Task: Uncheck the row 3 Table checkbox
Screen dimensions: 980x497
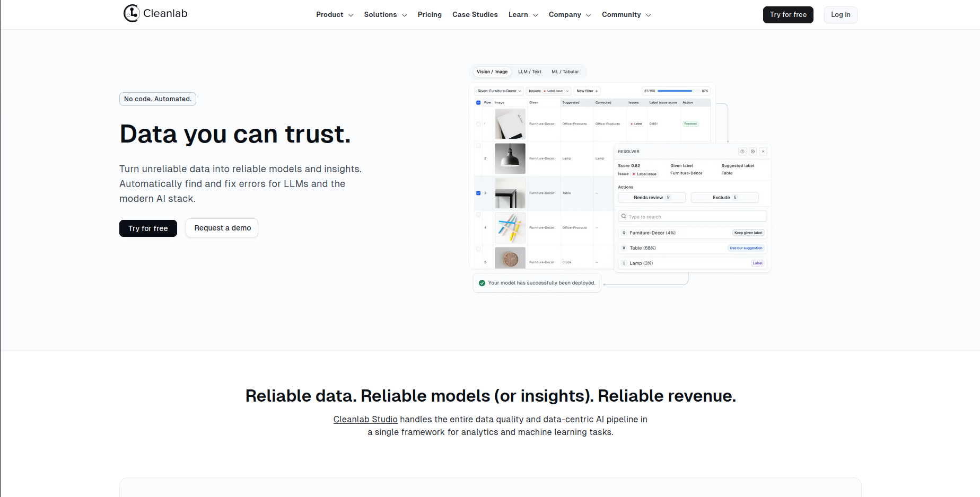Action: coord(478,193)
